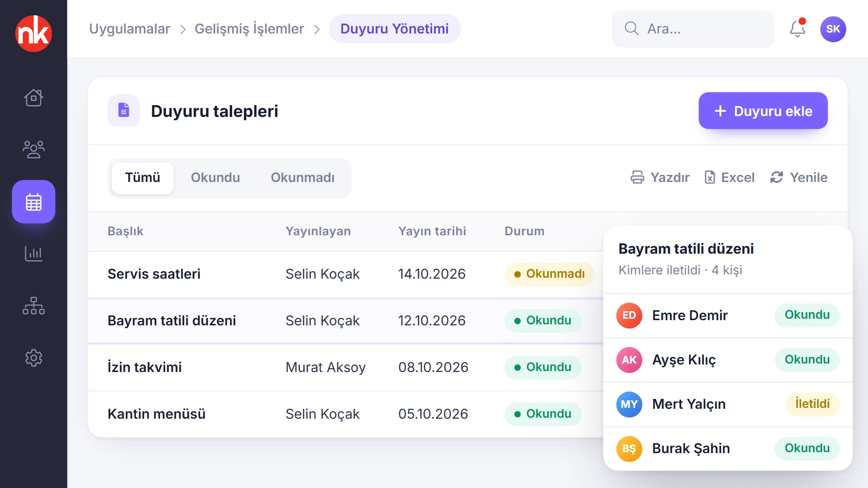Image resolution: width=868 pixels, height=488 pixels.
Task: Go to Uygulamalar breadcrumb
Action: coord(129,29)
